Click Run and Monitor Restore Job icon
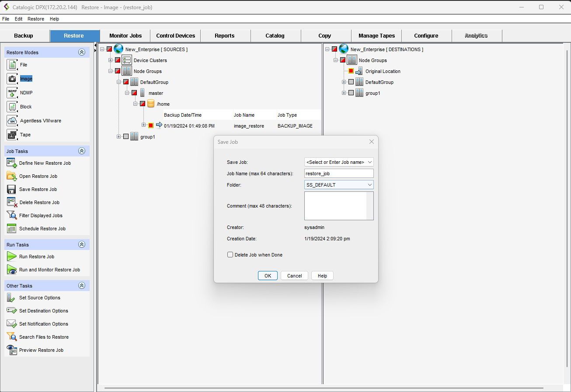 tap(12, 270)
